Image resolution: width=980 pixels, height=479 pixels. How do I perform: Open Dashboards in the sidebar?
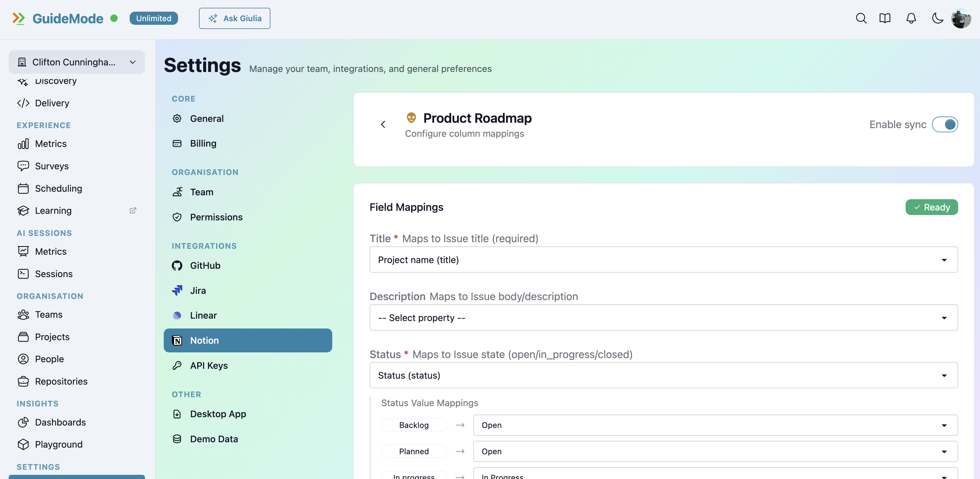[x=60, y=422]
